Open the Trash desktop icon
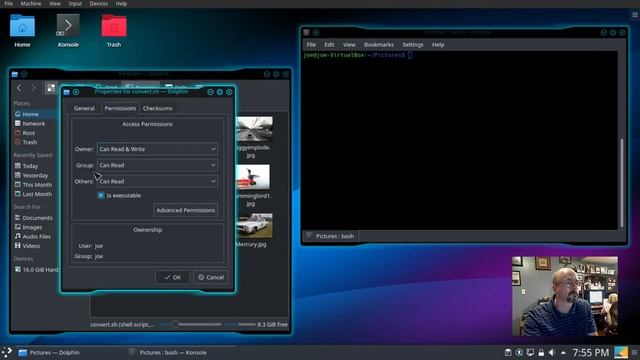This screenshot has width=640, height=360. point(114,31)
